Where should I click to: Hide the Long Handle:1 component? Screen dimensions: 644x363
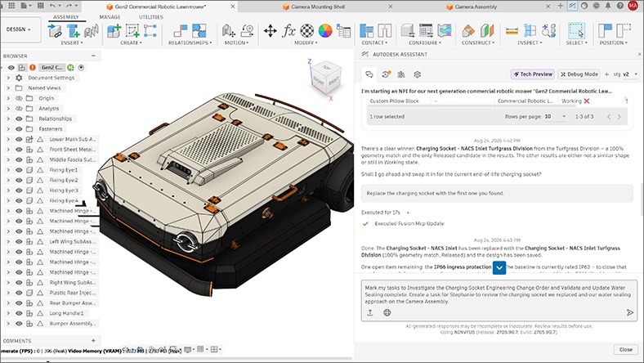[x=19, y=313]
